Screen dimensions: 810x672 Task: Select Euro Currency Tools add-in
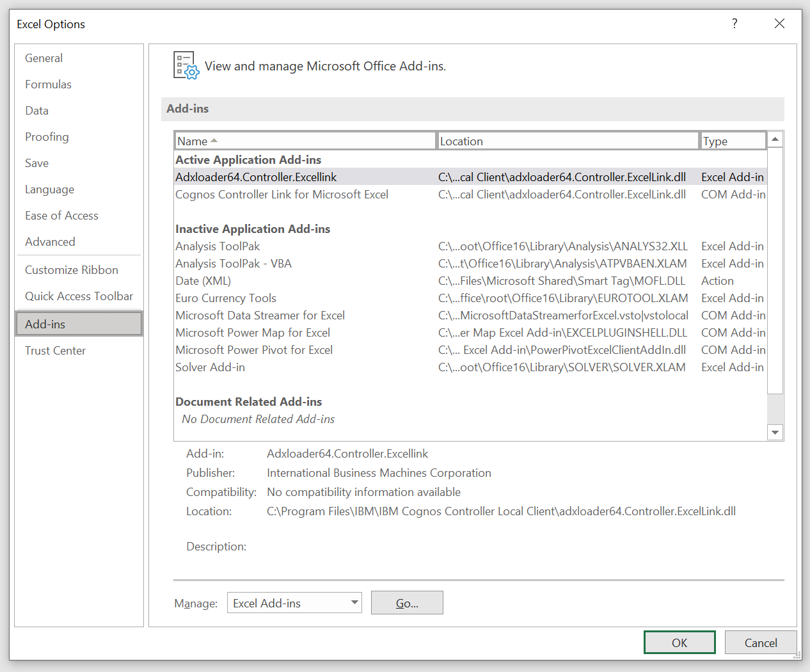(470, 298)
